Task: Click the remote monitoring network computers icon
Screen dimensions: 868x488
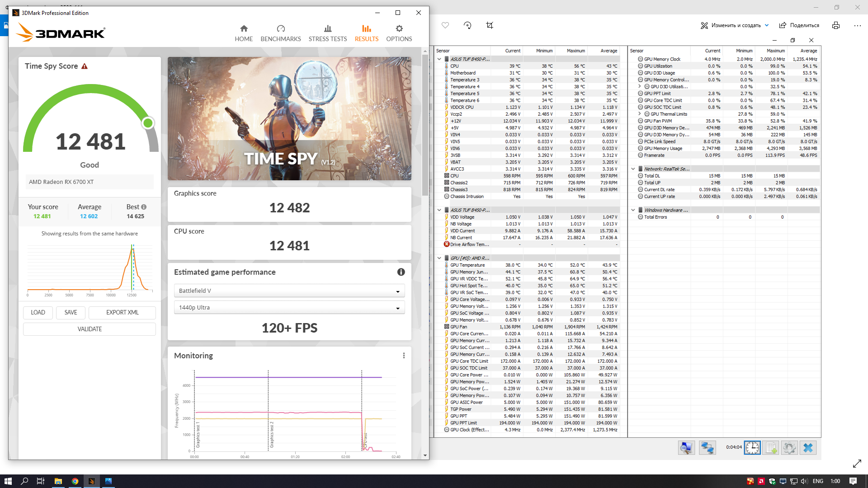Action: point(707,447)
